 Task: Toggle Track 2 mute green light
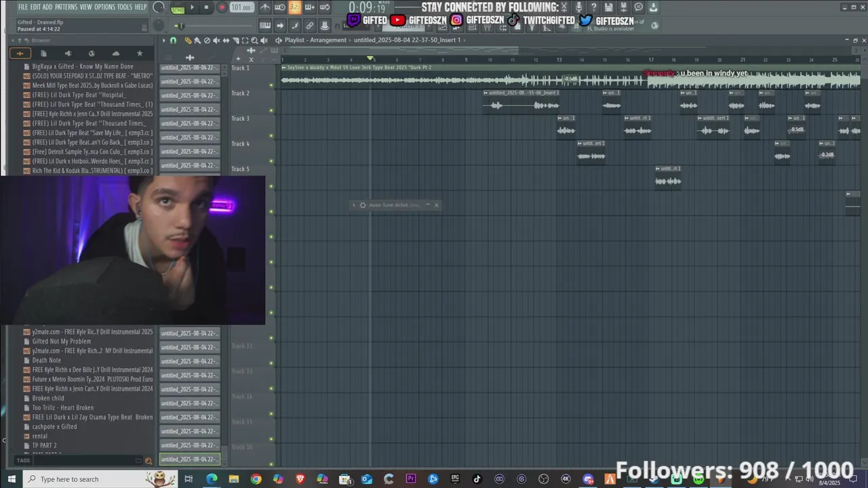tap(271, 110)
